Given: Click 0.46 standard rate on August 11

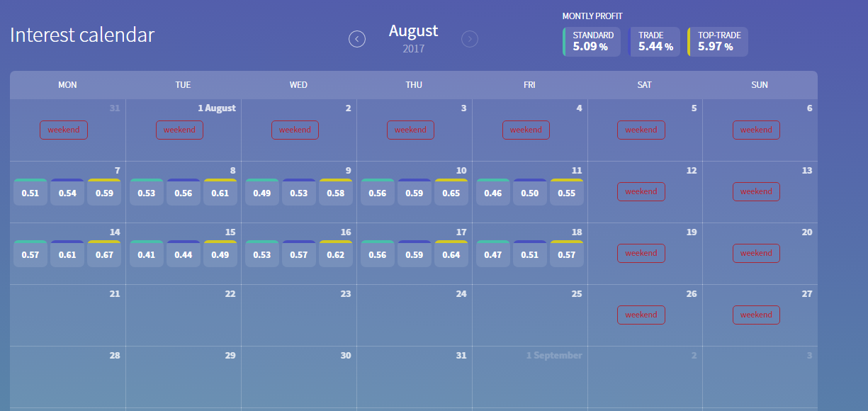Looking at the screenshot, I should tap(492, 193).
